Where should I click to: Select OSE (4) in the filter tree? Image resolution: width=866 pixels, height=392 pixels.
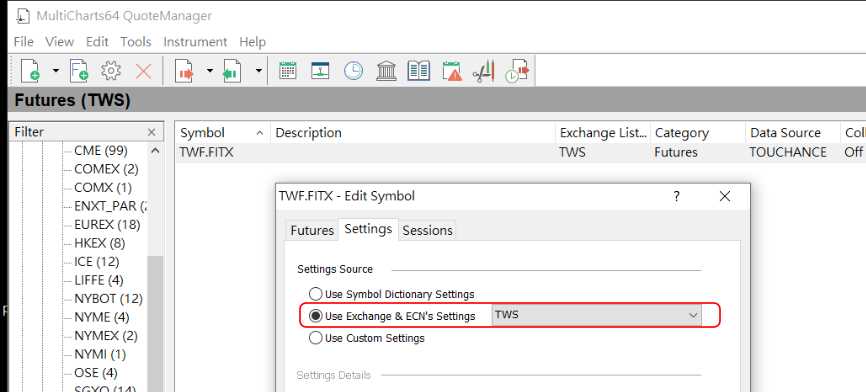pyautogui.click(x=96, y=373)
